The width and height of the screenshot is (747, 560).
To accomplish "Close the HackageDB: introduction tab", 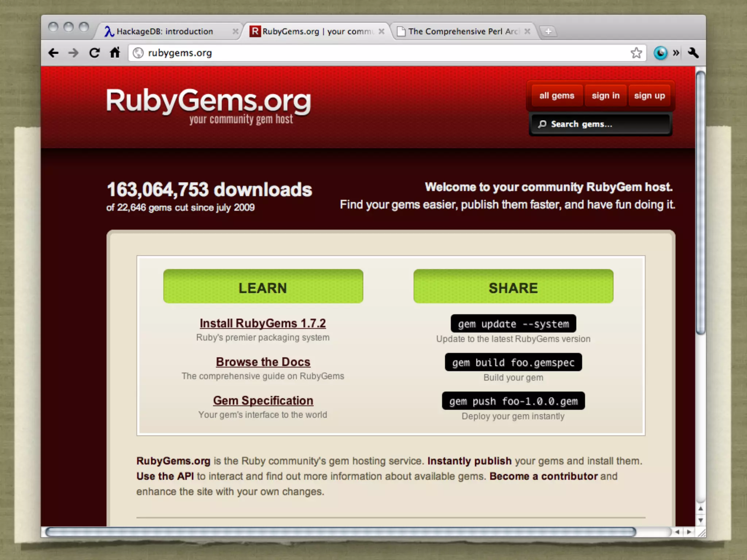I will point(235,31).
